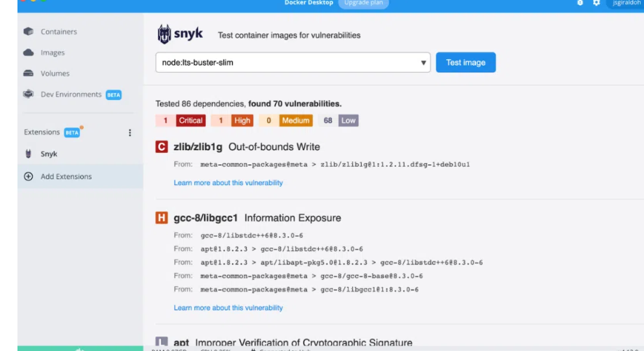Expand the image selection dropdown arrow
Image resolution: width=644 pixels, height=351 pixels.
tap(424, 63)
